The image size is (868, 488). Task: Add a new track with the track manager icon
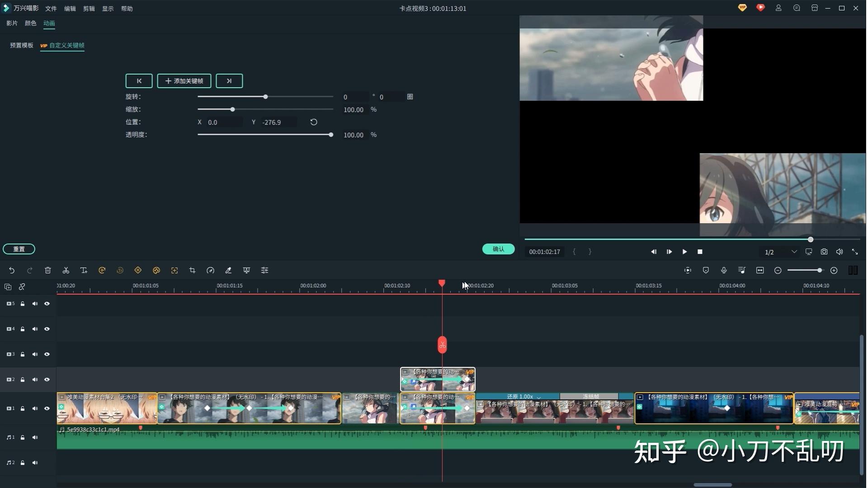[8, 287]
